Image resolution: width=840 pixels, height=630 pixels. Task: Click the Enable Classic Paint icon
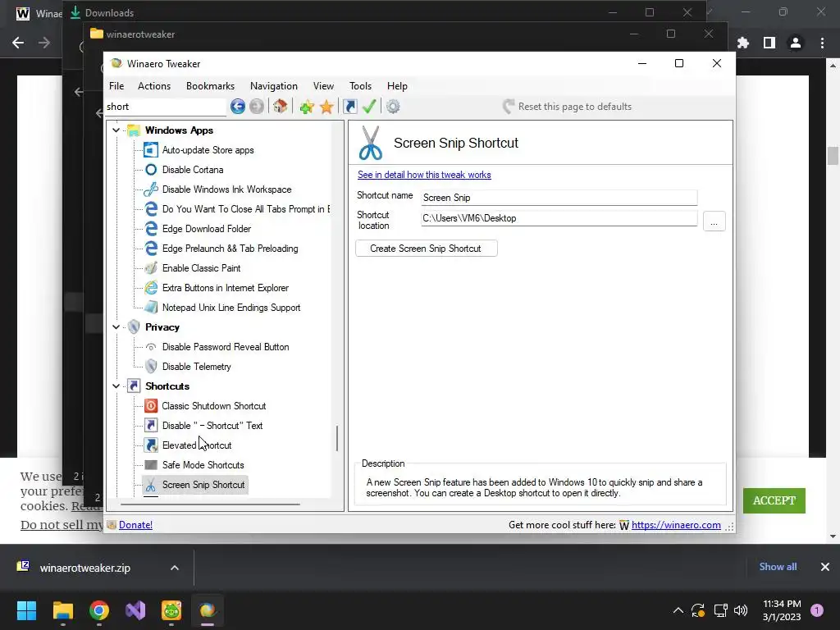[x=151, y=268]
